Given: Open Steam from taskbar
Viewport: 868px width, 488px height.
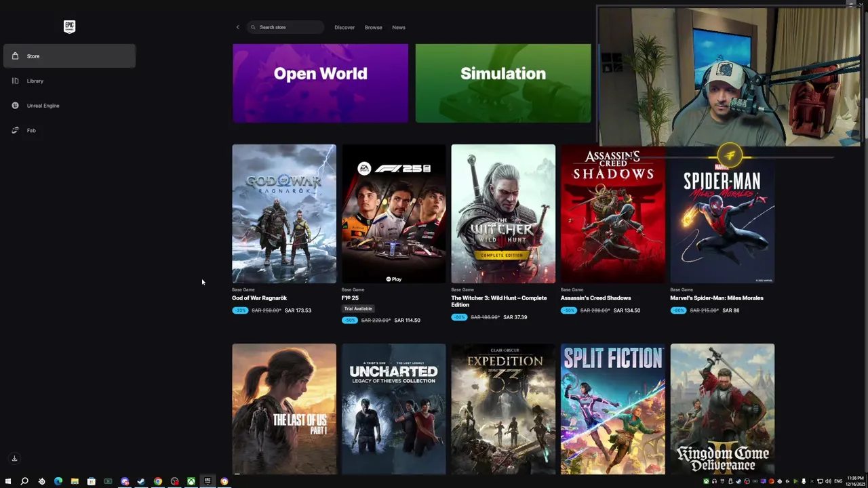Looking at the screenshot, I should [x=141, y=481].
